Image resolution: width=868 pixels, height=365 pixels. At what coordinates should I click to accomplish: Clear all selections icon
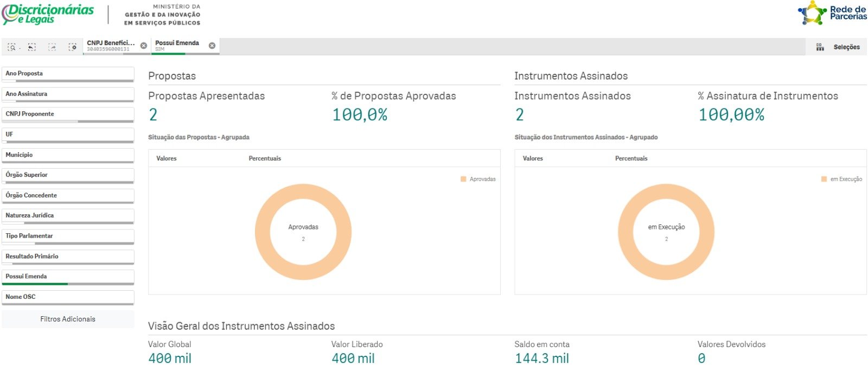72,47
